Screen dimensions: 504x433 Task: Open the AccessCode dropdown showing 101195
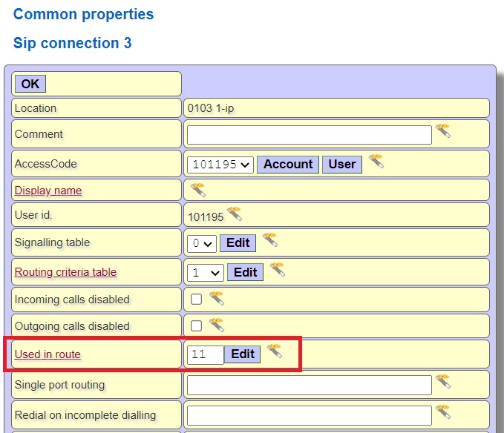point(220,164)
